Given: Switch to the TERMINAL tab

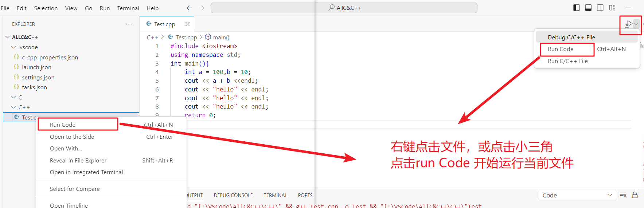Looking at the screenshot, I should [x=275, y=195].
